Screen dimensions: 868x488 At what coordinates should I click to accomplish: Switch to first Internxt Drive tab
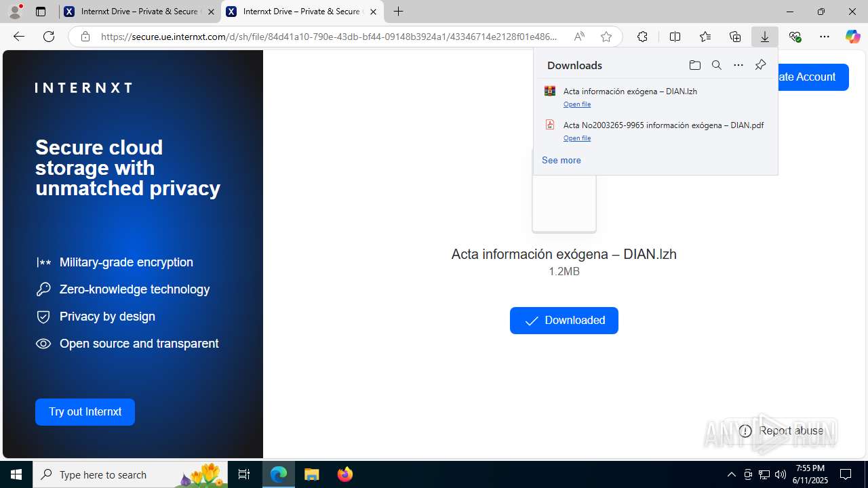pos(139,12)
